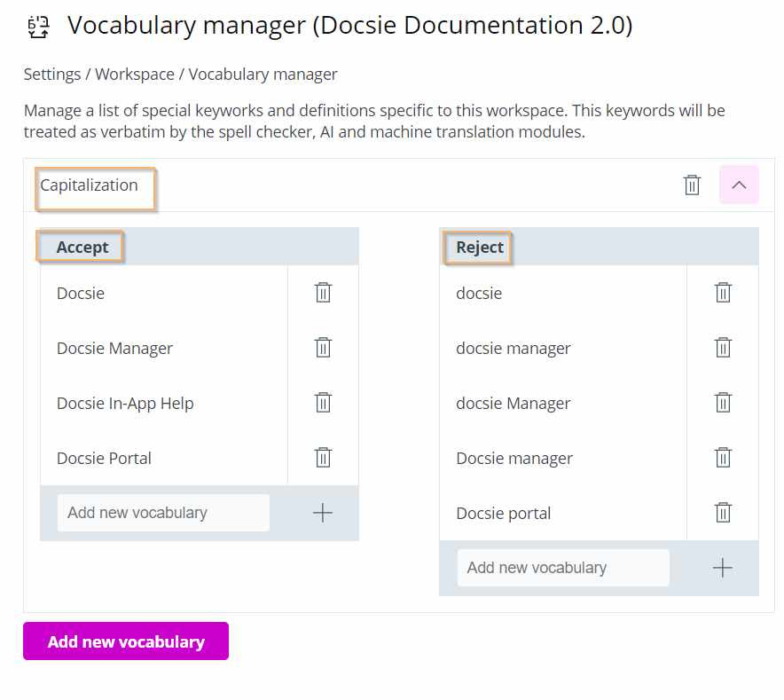Screen dimensions: 784x700
Task: Collapse the Capitalization section chevron
Action: pyautogui.click(x=739, y=185)
